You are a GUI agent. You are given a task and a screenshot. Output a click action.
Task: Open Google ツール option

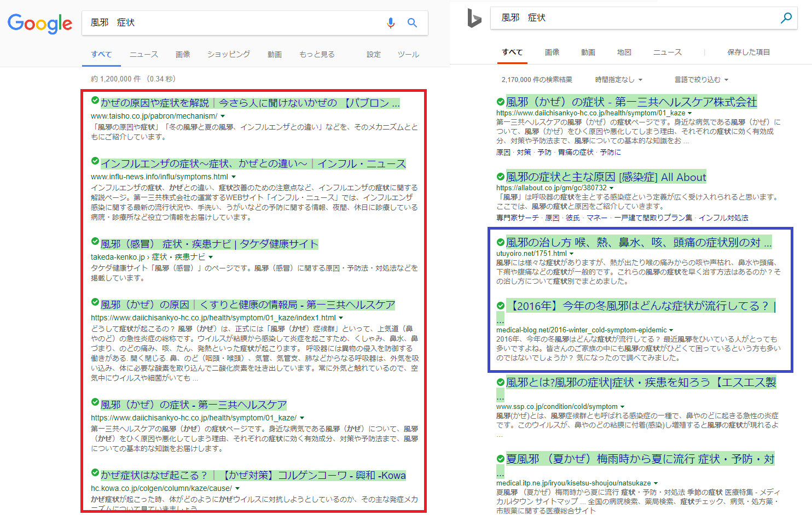click(408, 54)
